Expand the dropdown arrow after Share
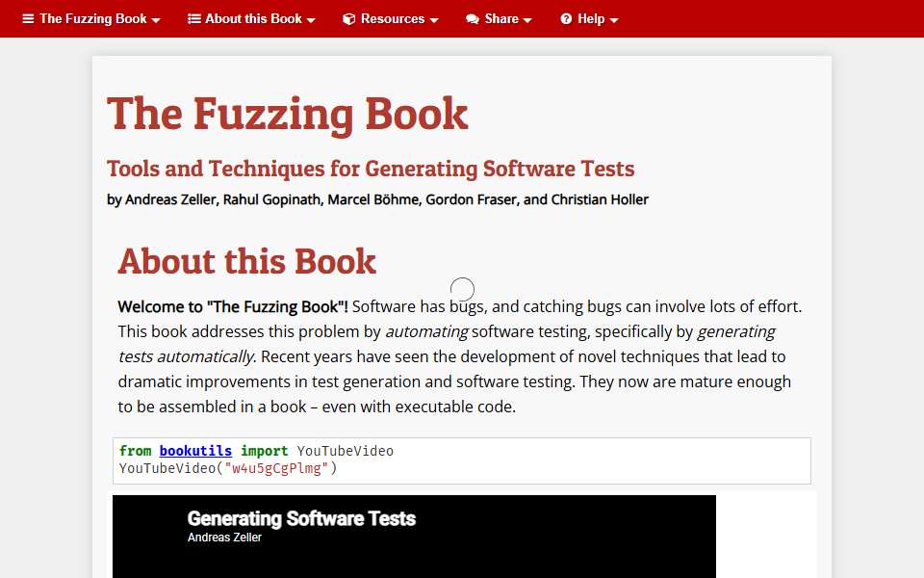924x578 pixels. 527,20
